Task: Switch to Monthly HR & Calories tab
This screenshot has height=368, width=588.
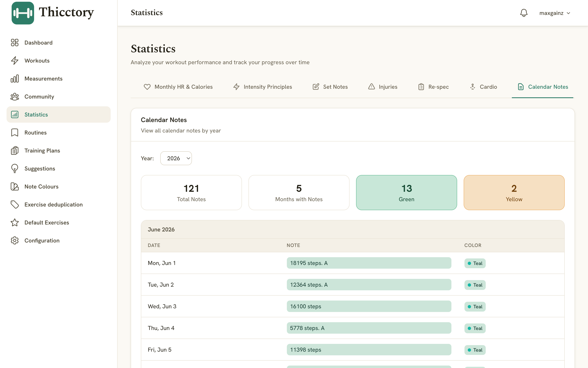Action: tap(178, 87)
